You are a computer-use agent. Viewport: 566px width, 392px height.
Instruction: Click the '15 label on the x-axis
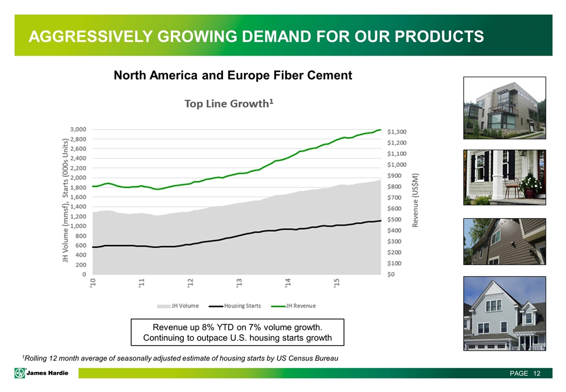pyautogui.click(x=337, y=283)
